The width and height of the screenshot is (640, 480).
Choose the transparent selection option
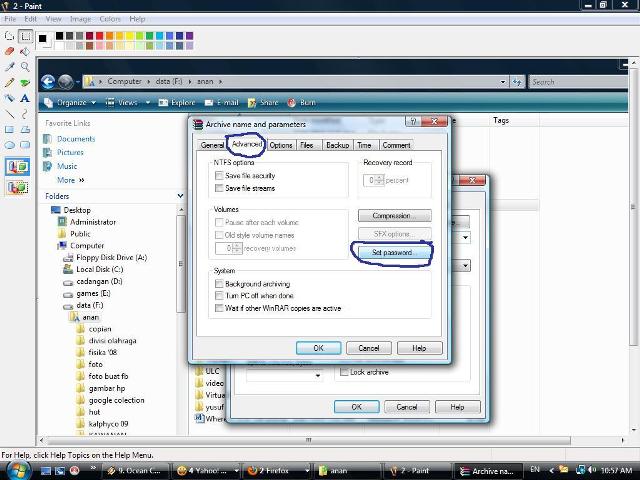[18, 187]
